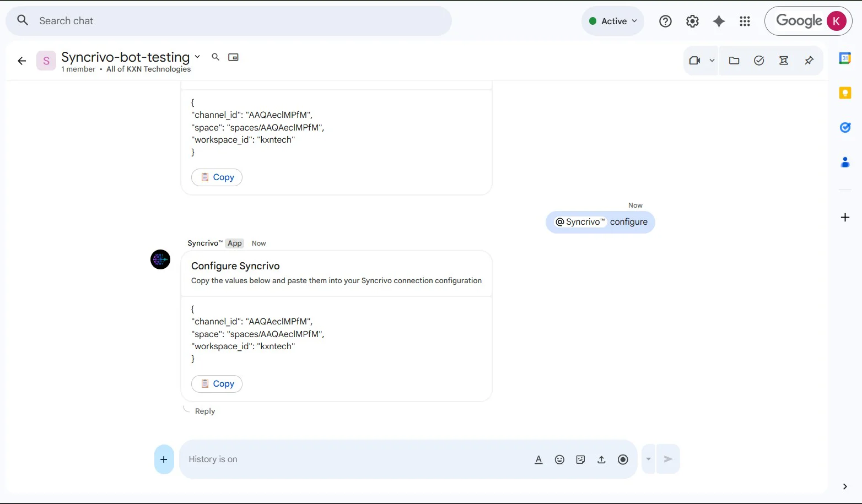Click the Configure Syncrivo card title
This screenshot has height=504, width=862.
235,266
